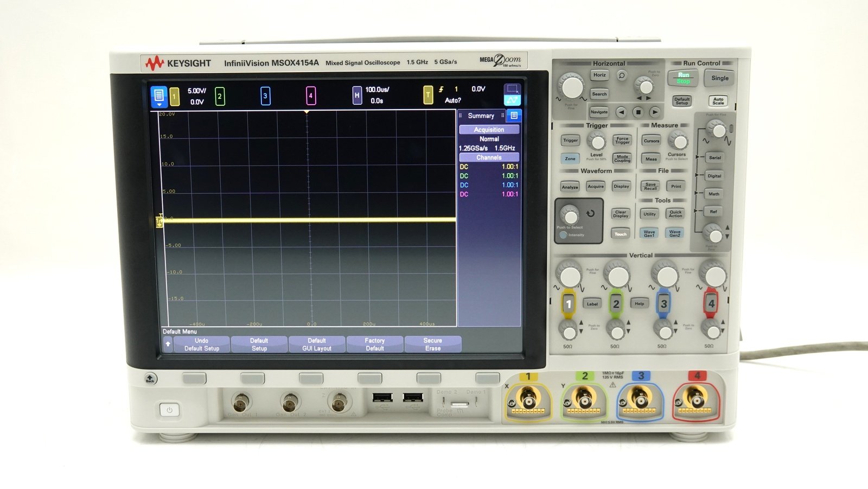Click the Back button below the screen

(150, 379)
